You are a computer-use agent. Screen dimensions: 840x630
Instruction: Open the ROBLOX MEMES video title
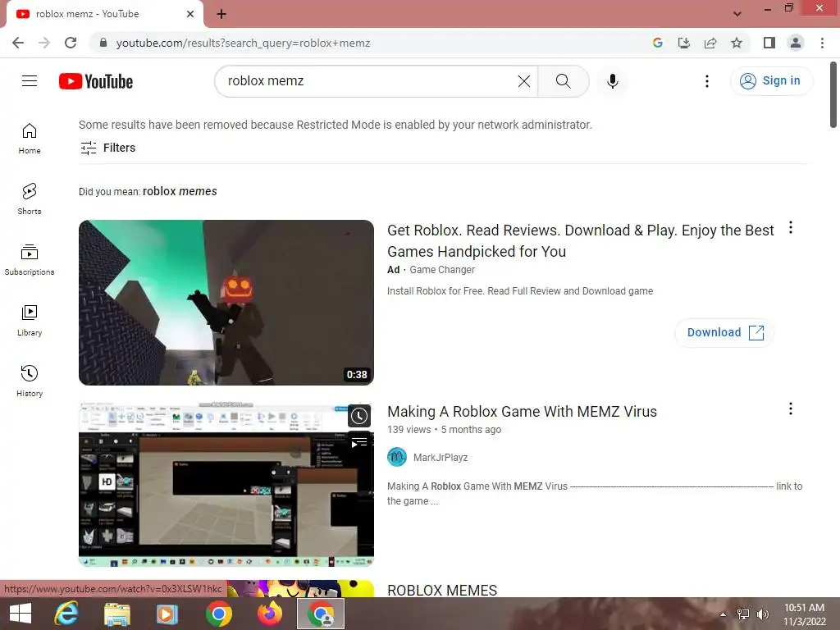click(442, 590)
